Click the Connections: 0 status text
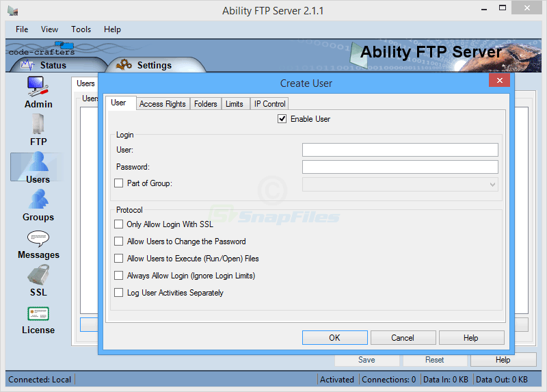 point(388,380)
